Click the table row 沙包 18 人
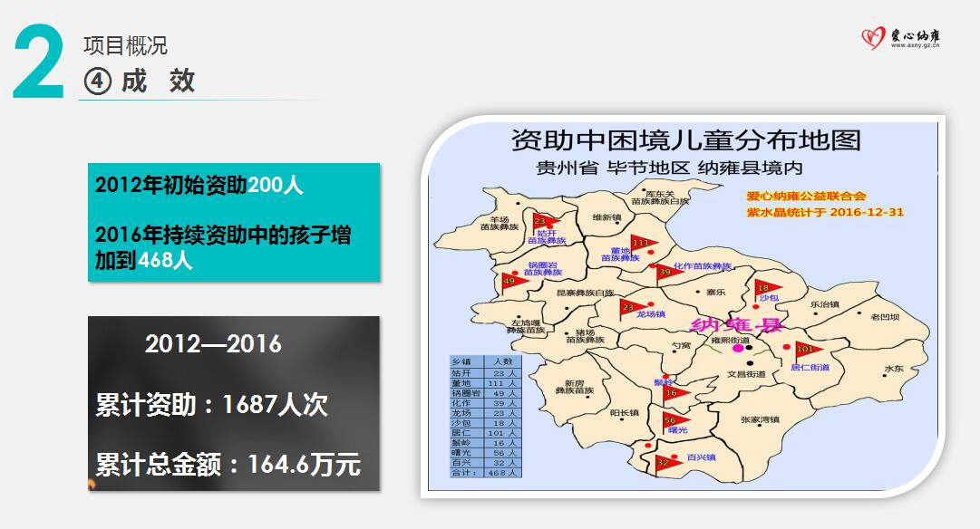Image resolution: width=980 pixels, height=529 pixels. (486, 423)
